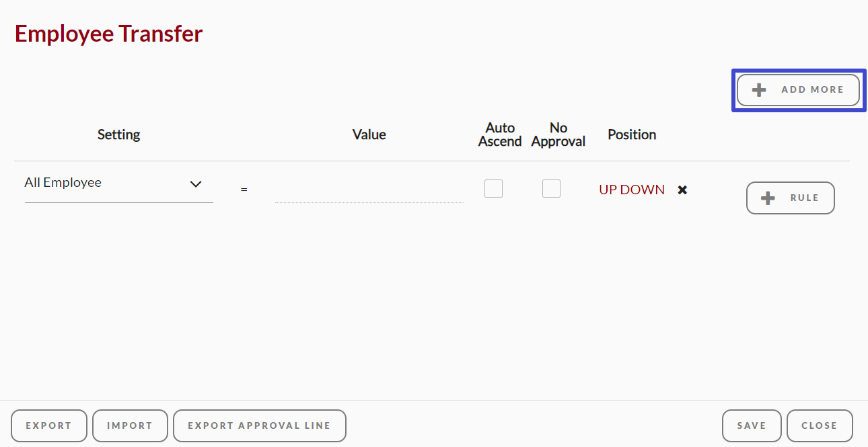Image resolution: width=868 pixels, height=447 pixels.
Task: Click the Export button
Action: [x=49, y=425]
